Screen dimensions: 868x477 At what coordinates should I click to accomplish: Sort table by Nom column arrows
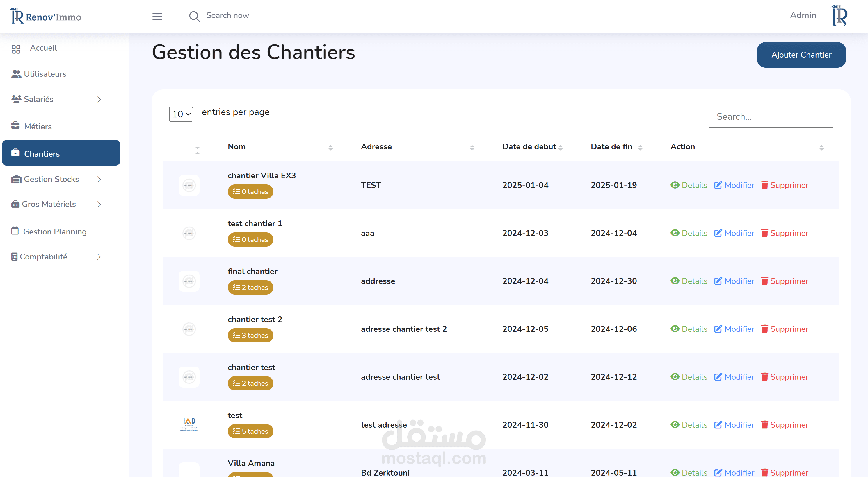[x=330, y=148]
